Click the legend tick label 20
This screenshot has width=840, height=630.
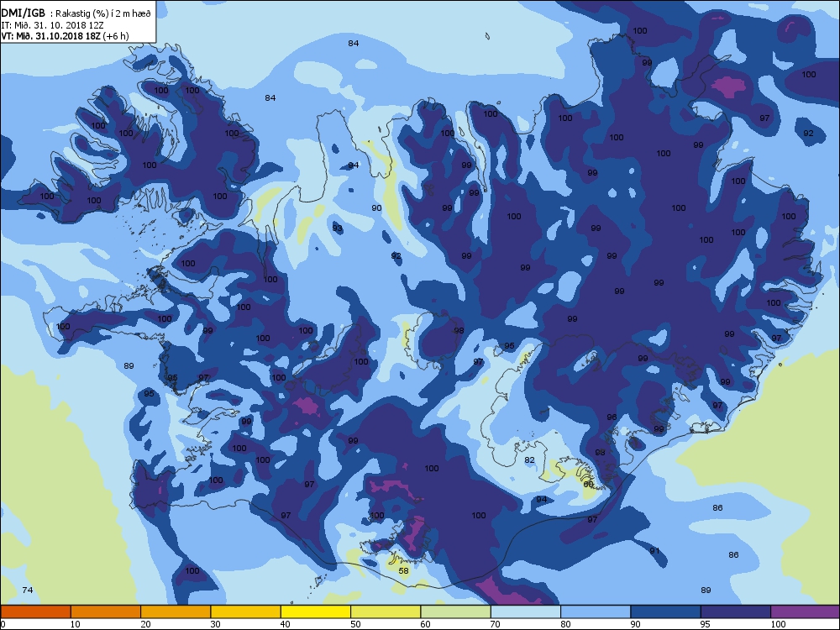(x=144, y=624)
